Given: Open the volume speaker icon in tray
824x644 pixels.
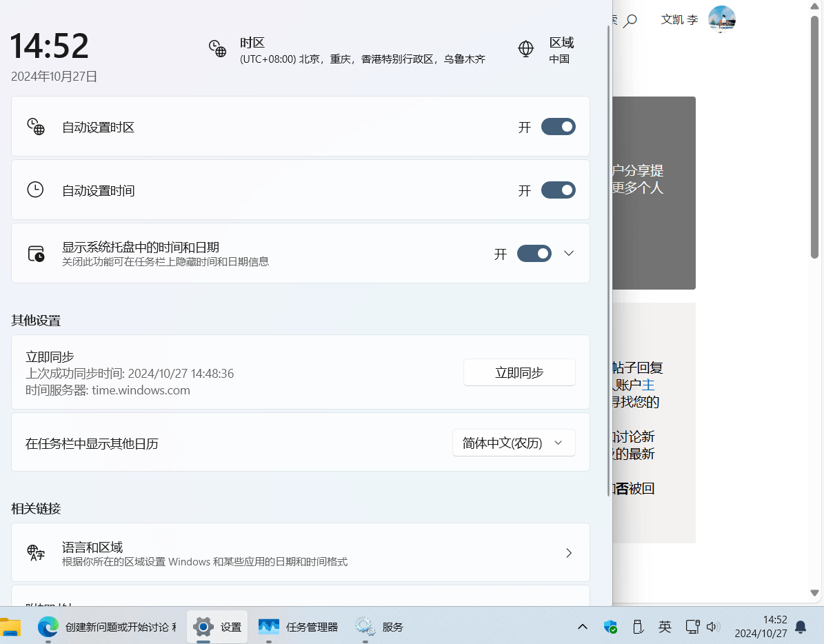Looking at the screenshot, I should click(x=714, y=627).
